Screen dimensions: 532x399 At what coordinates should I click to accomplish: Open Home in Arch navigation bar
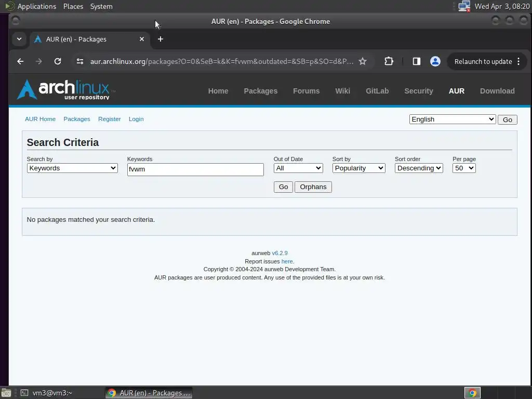coord(218,91)
